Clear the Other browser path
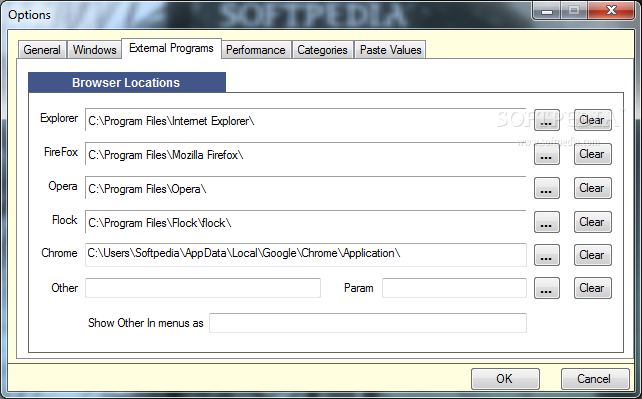 pyautogui.click(x=592, y=288)
